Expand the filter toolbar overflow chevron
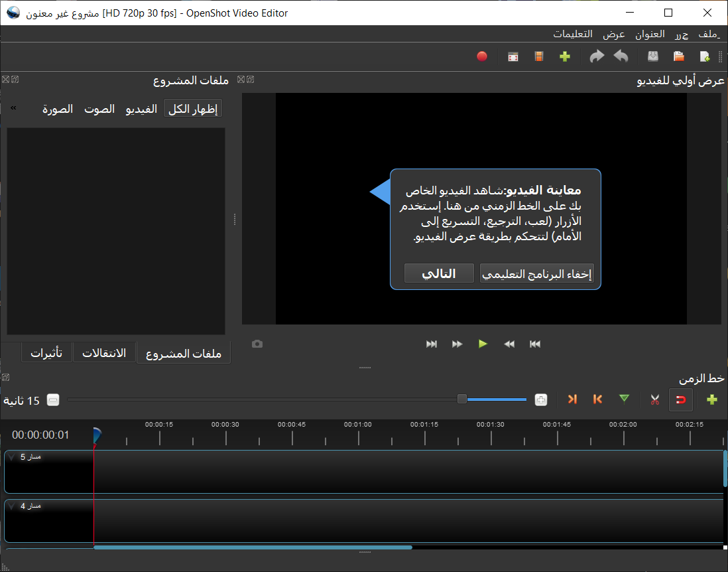 point(13,107)
